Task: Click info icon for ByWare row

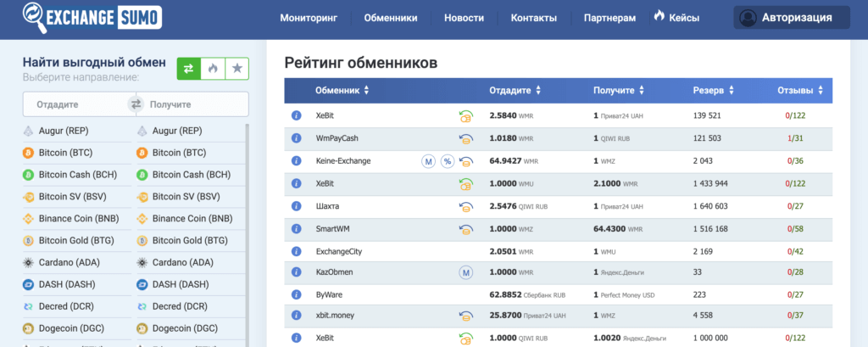Action: click(296, 295)
